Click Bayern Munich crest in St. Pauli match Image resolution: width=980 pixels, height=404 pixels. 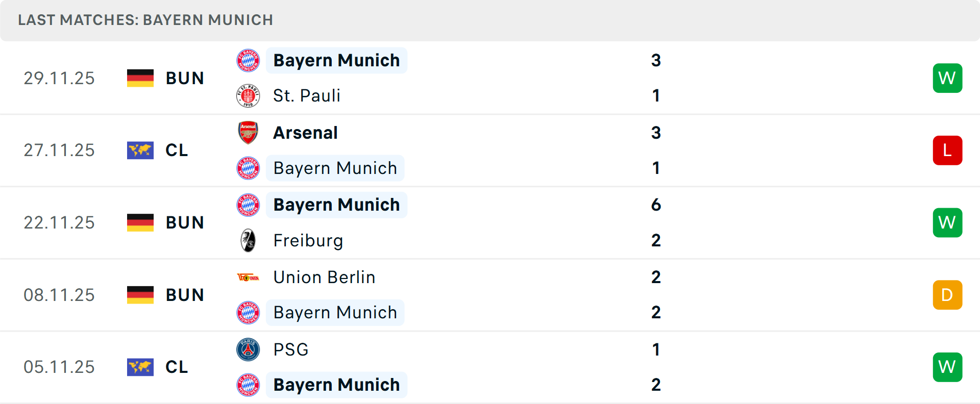tap(248, 60)
